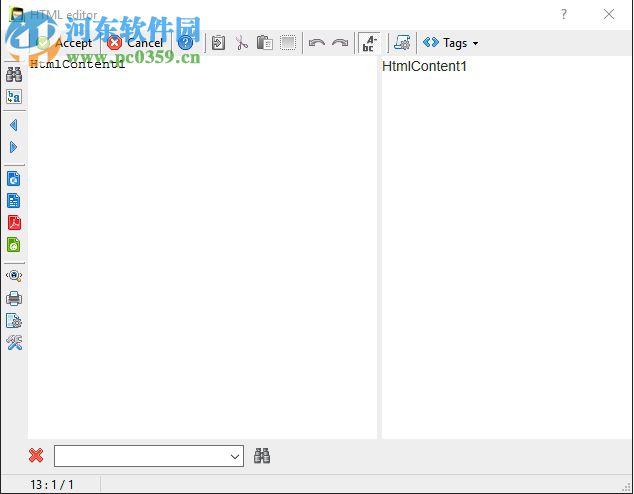Image resolution: width=634 pixels, height=494 pixels.
Task: Click the Cancel button
Action: coord(136,43)
